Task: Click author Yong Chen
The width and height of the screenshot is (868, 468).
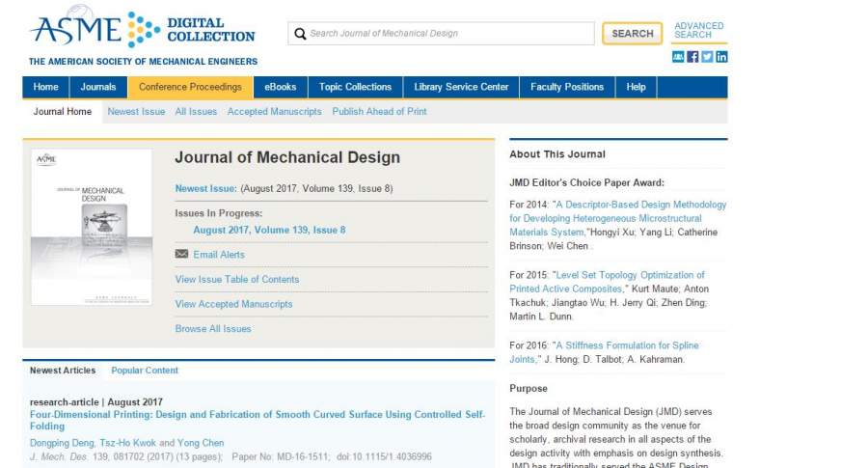Action: [201, 443]
